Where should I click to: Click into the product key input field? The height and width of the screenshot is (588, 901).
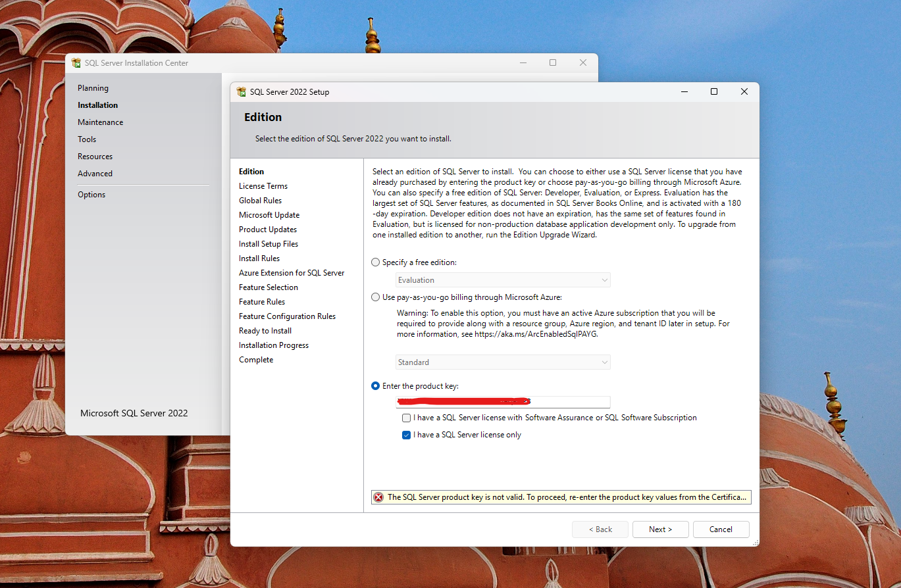click(x=503, y=402)
